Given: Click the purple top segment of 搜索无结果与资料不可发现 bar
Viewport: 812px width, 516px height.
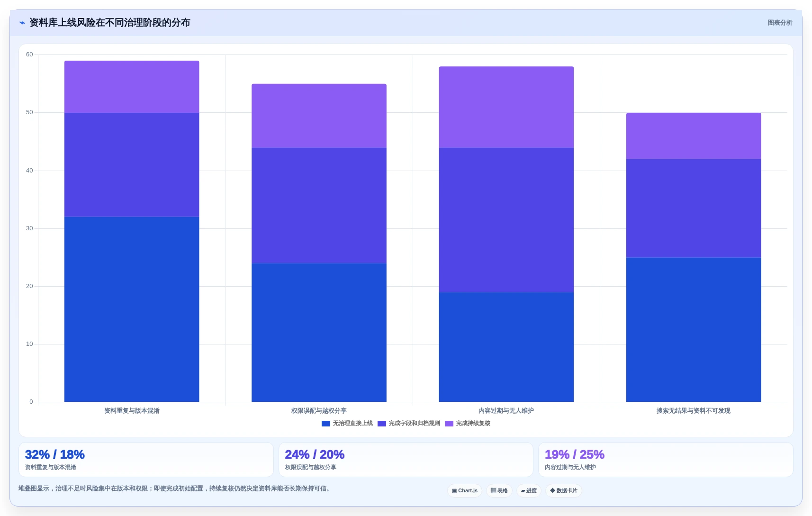Looking at the screenshot, I should point(694,136).
